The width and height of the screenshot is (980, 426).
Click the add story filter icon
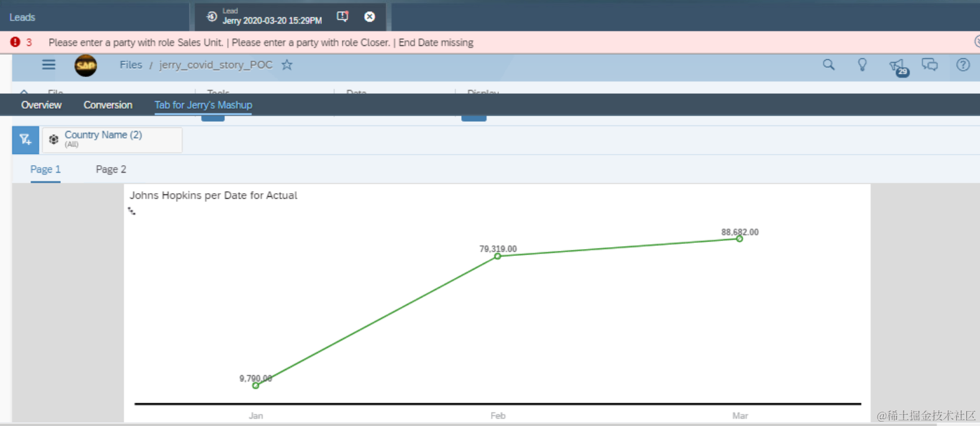click(25, 140)
